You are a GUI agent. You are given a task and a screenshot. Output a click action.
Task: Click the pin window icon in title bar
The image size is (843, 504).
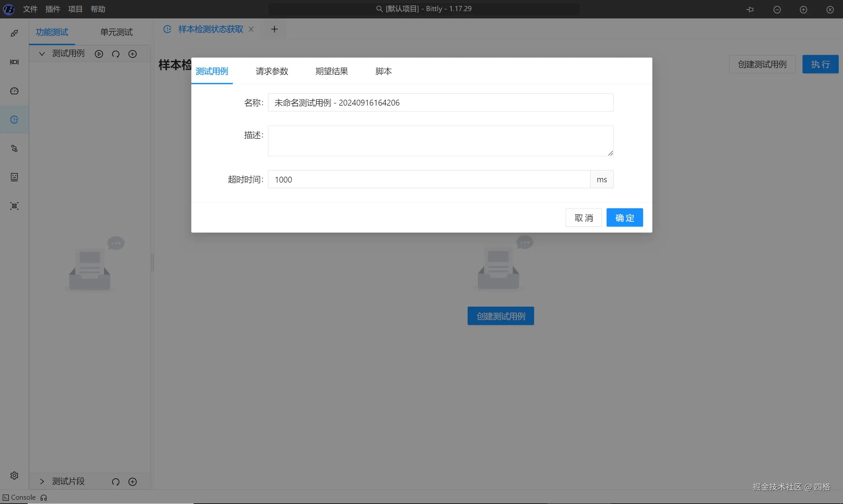pyautogui.click(x=750, y=10)
